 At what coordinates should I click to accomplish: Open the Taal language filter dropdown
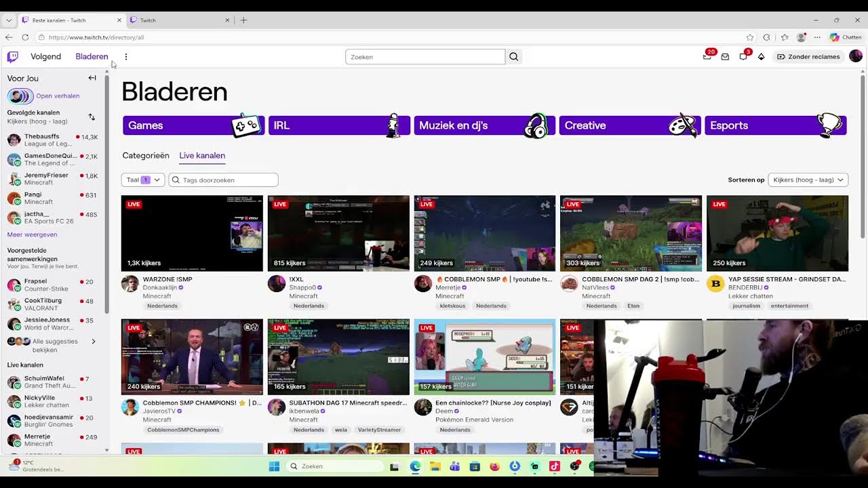point(143,180)
